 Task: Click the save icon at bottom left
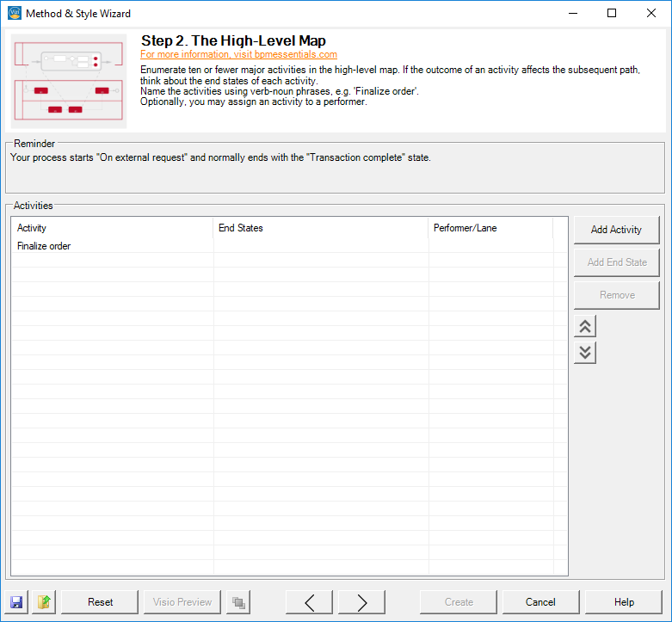16,602
